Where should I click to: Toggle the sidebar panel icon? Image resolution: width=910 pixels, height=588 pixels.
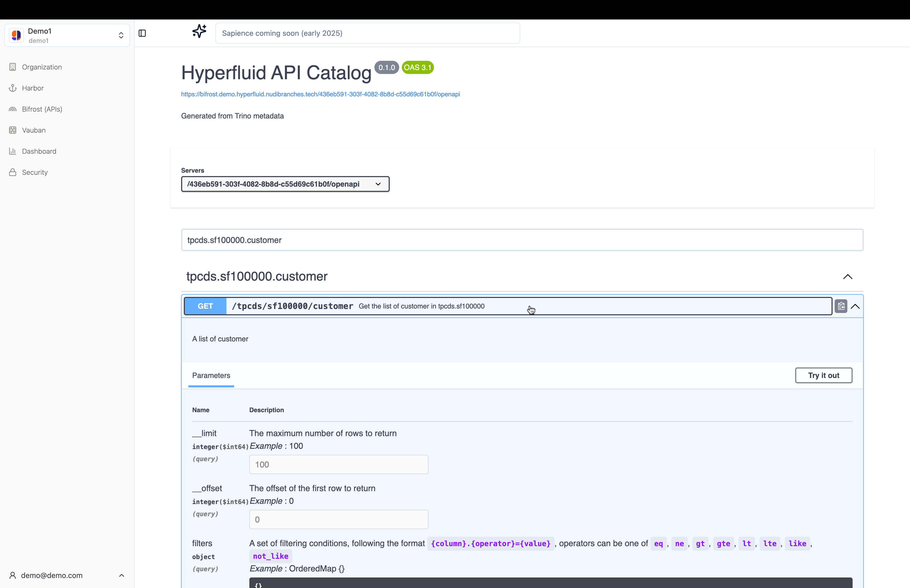click(142, 33)
